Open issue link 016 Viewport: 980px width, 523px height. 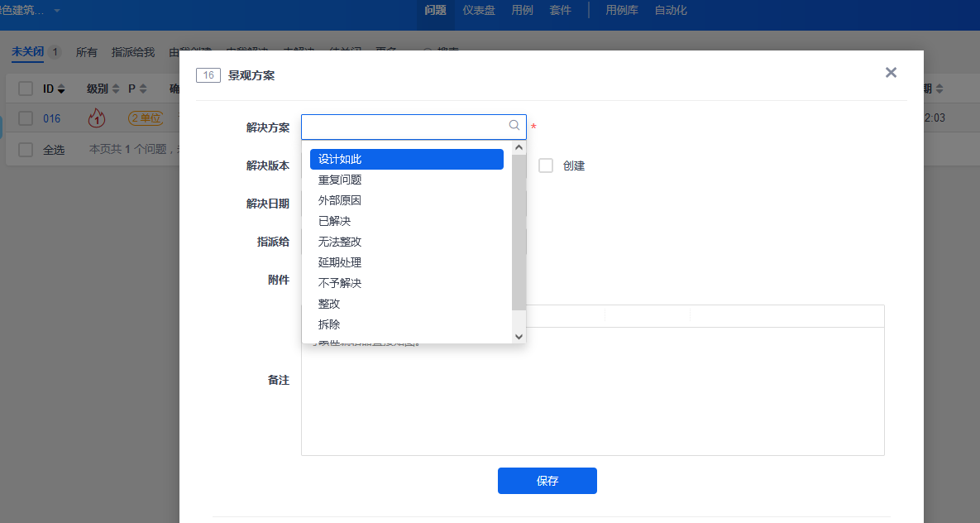tap(52, 118)
